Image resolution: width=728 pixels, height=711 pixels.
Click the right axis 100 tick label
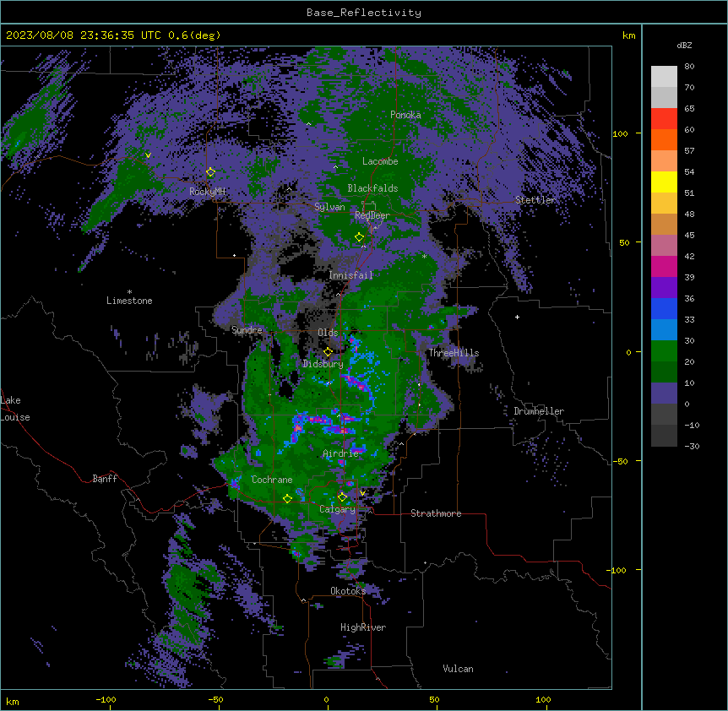coord(620,133)
